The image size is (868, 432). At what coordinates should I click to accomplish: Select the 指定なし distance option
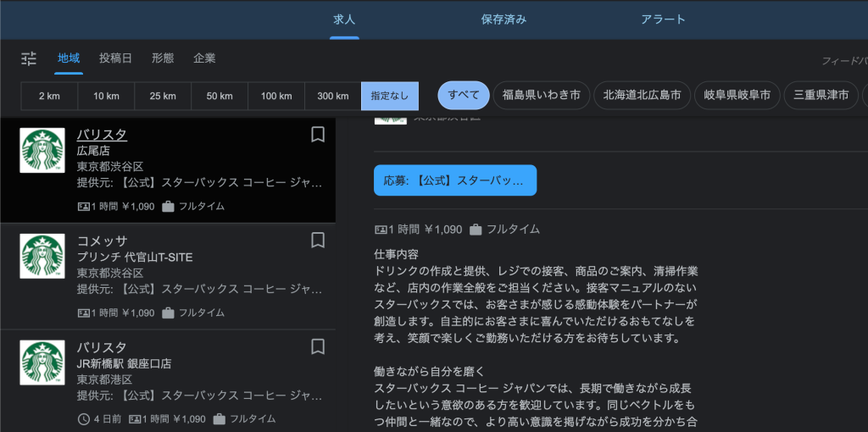pyautogui.click(x=390, y=97)
